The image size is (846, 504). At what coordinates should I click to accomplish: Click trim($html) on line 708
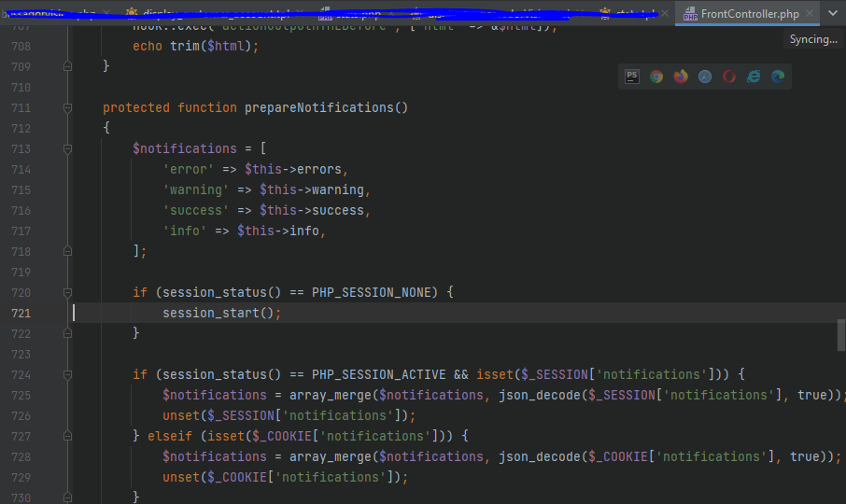point(210,47)
